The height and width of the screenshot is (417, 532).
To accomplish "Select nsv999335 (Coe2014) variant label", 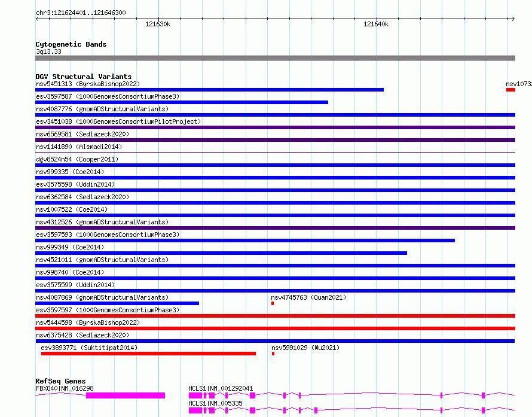I will click(x=70, y=172).
